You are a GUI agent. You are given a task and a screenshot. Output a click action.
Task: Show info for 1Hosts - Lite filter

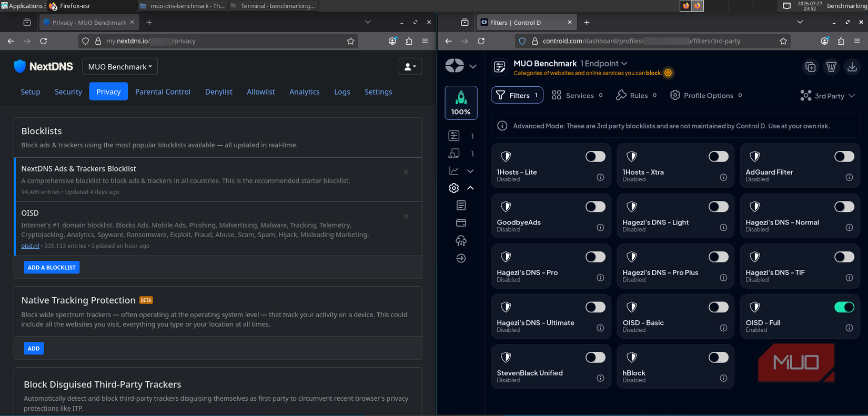click(x=600, y=177)
